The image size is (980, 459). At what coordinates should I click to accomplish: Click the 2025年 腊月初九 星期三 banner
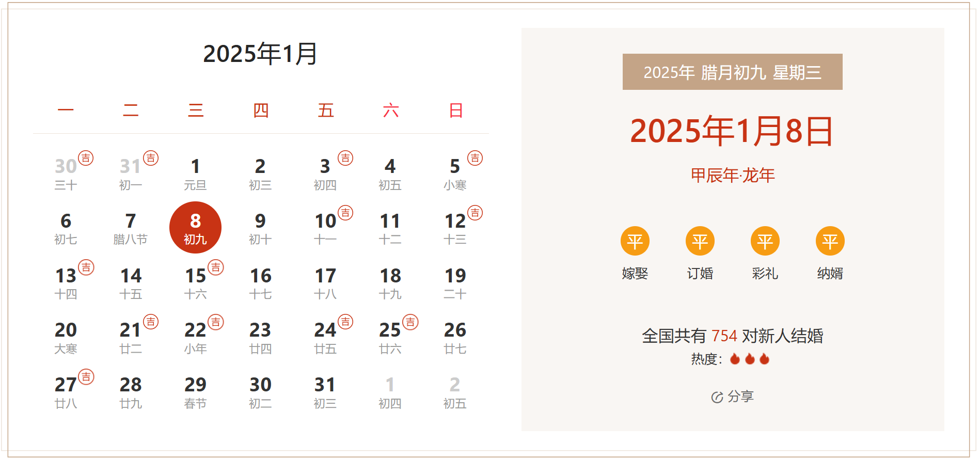coord(733,72)
